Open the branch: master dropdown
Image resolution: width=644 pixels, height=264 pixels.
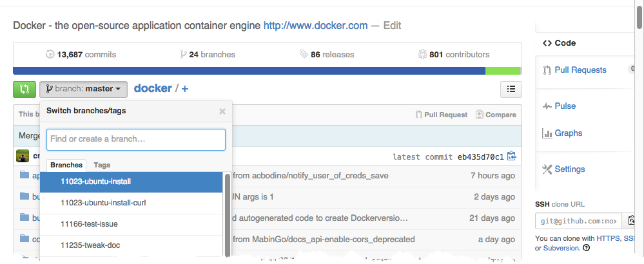(83, 90)
